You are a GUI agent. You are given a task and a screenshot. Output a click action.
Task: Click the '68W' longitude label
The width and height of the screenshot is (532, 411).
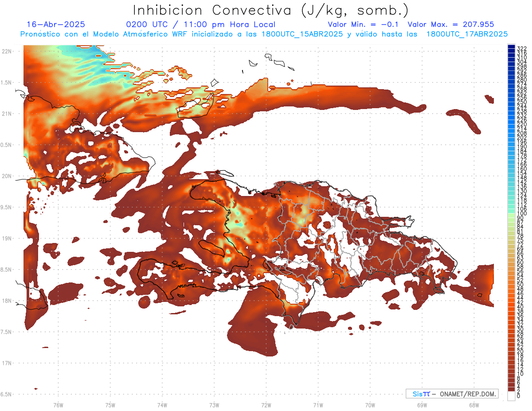click(x=474, y=404)
